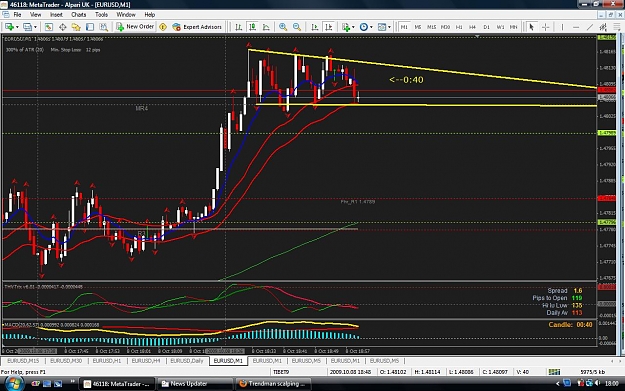Expand the templates dropdown arrow
This screenshot has height=391, width=625.
point(389,27)
